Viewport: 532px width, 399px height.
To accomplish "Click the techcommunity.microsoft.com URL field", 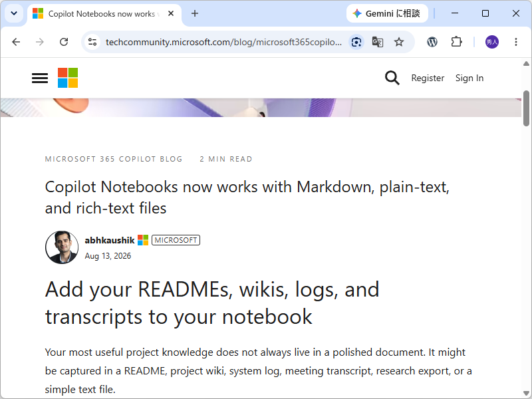I will point(223,42).
